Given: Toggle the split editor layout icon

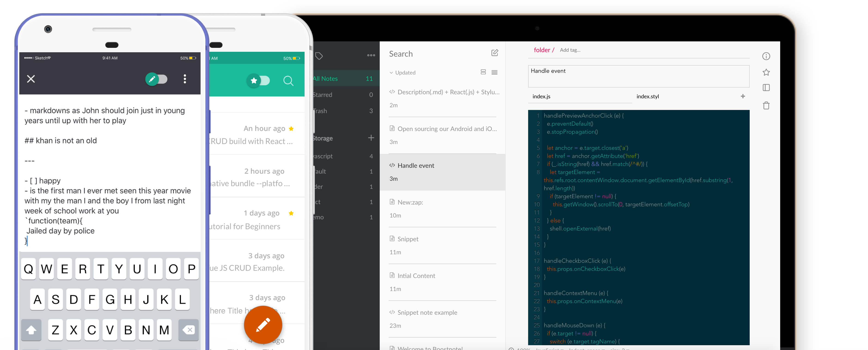Looking at the screenshot, I should (x=766, y=88).
